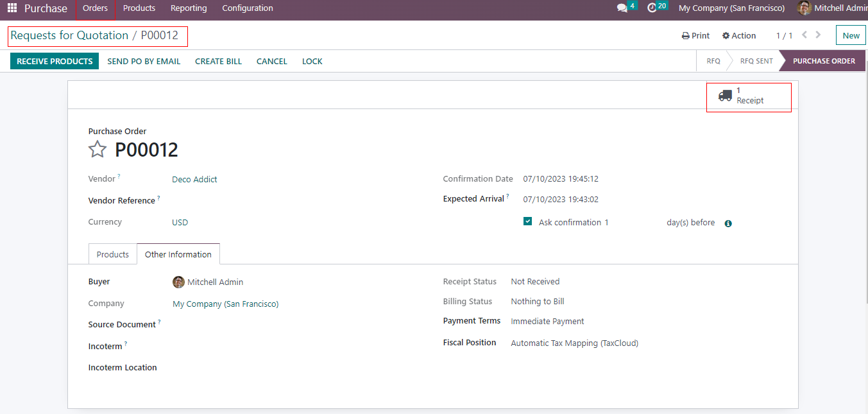Click the info icon beside days before
The width and height of the screenshot is (868, 414).
click(728, 223)
